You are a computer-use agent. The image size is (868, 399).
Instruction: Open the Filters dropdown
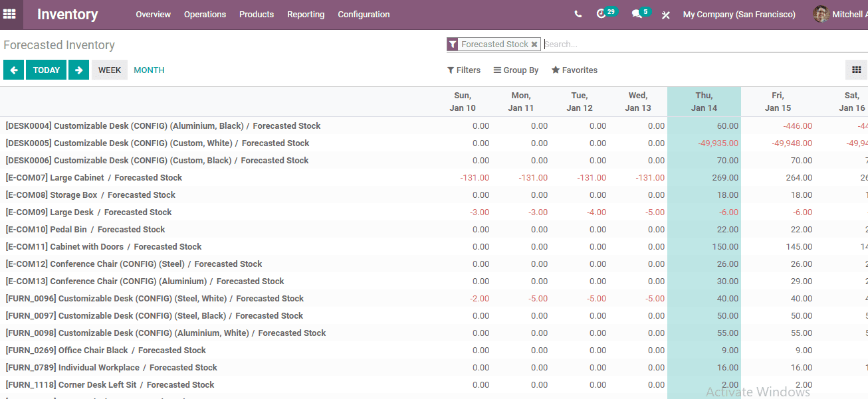point(464,70)
